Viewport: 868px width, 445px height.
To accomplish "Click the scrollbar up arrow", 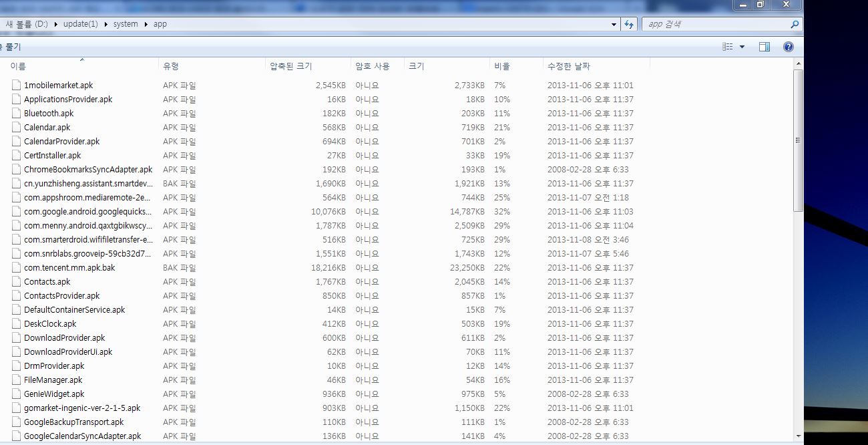I will click(798, 62).
